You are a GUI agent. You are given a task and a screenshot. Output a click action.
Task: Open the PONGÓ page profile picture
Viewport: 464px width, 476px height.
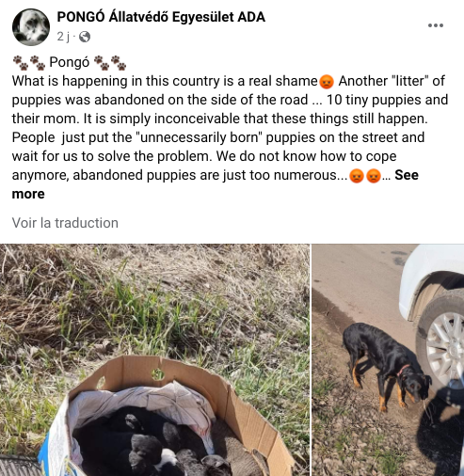pyautogui.click(x=31, y=27)
